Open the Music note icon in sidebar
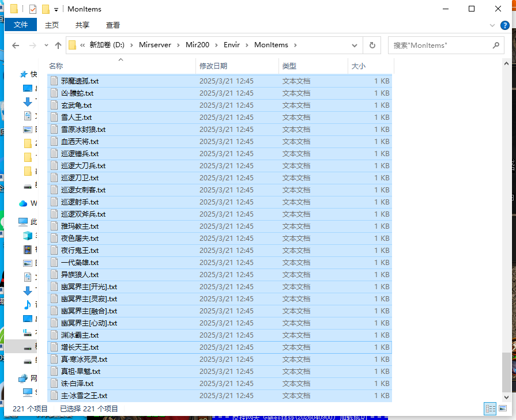Viewport: 516px width, 420px height. (x=28, y=305)
